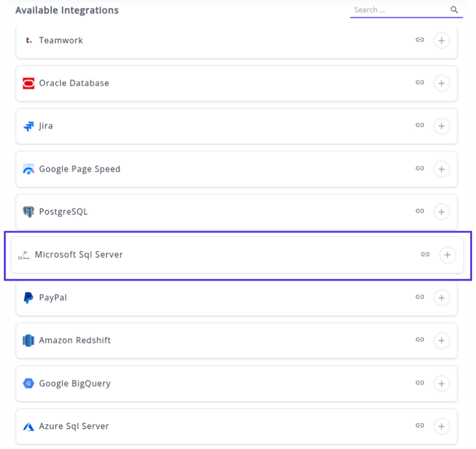Click the Add button for Azure Sql Server
The image size is (476, 449).
(441, 426)
